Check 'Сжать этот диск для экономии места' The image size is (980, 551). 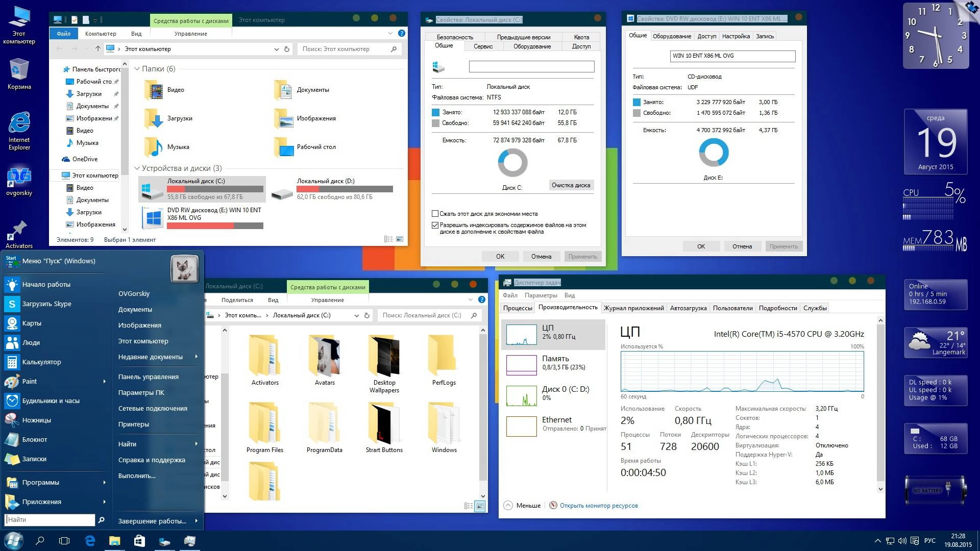435,213
